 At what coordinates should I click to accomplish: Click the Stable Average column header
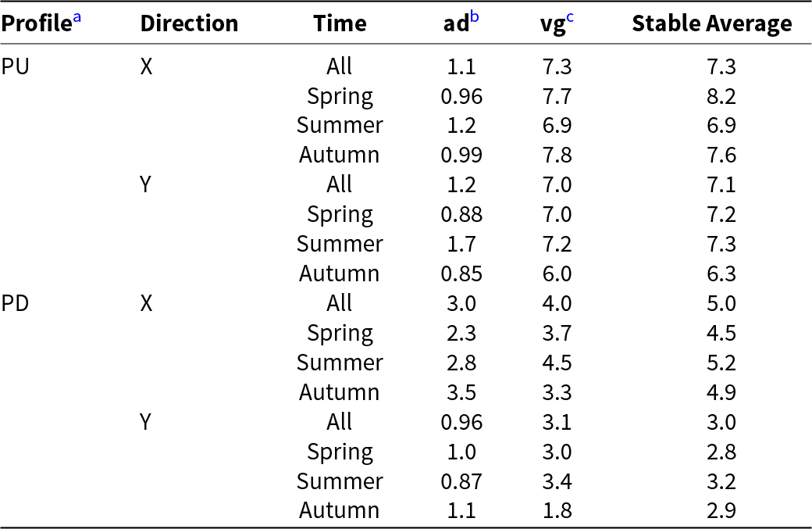point(711,23)
